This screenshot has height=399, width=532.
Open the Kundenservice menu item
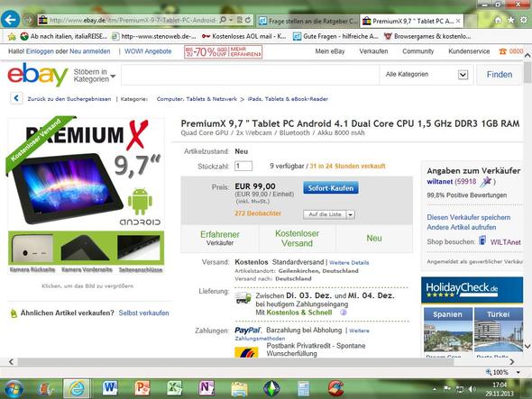(x=469, y=51)
